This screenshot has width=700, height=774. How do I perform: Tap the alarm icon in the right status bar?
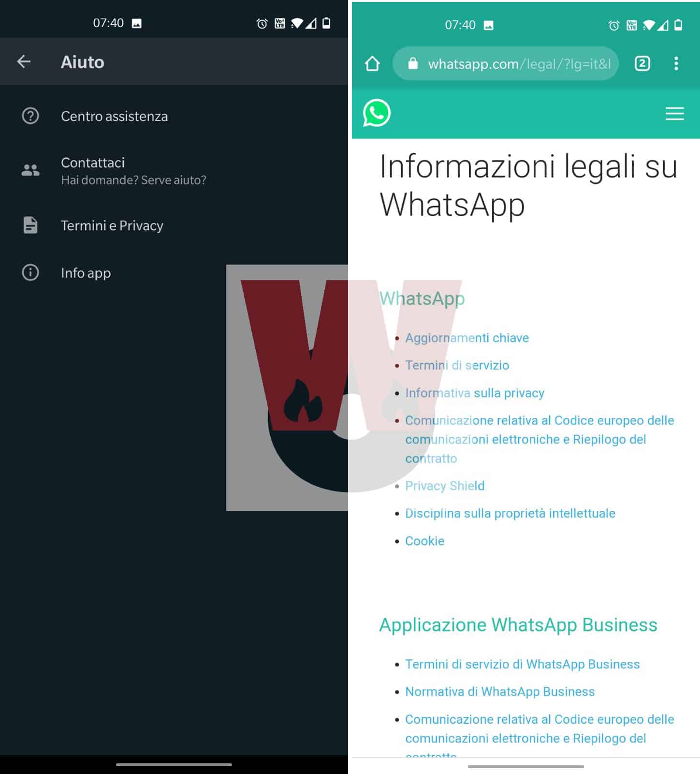(613, 25)
